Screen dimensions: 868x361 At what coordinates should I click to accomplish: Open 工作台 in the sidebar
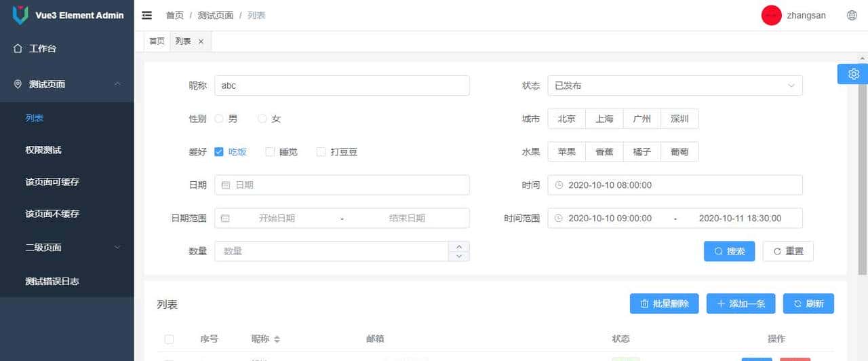point(67,49)
